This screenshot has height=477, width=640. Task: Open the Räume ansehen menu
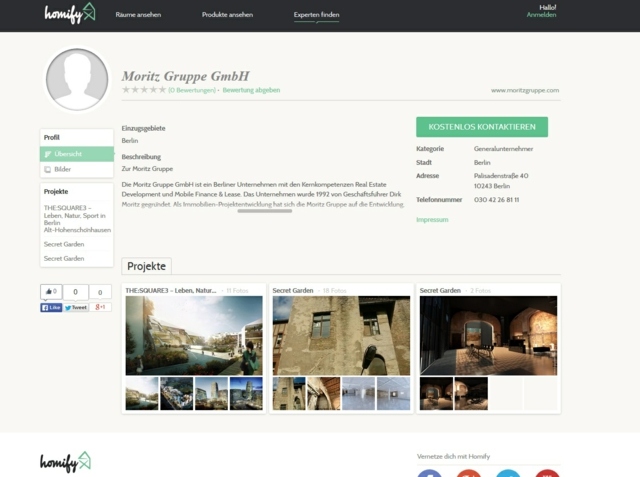[137, 16]
